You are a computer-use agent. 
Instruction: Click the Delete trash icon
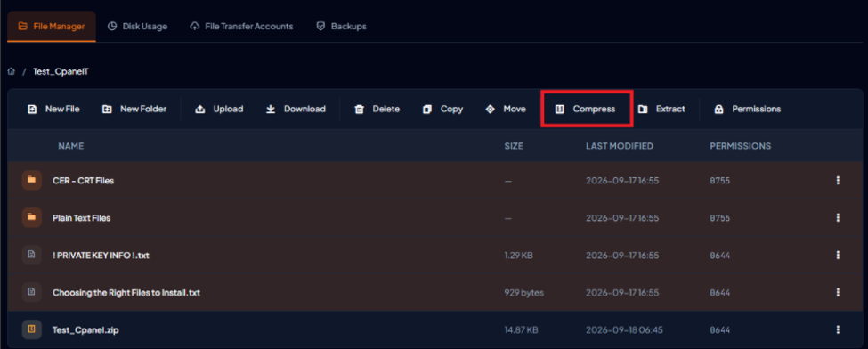[x=360, y=110]
